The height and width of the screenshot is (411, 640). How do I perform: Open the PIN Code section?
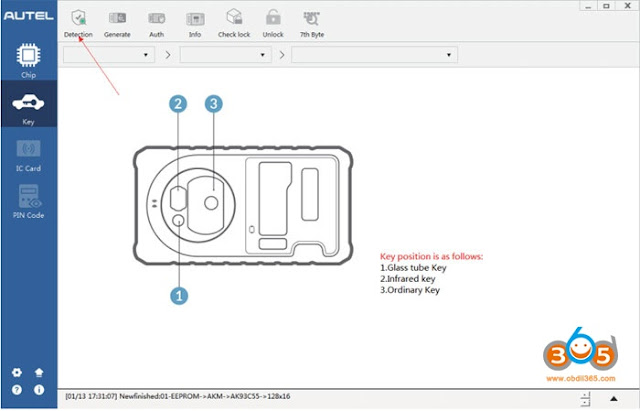[29, 202]
